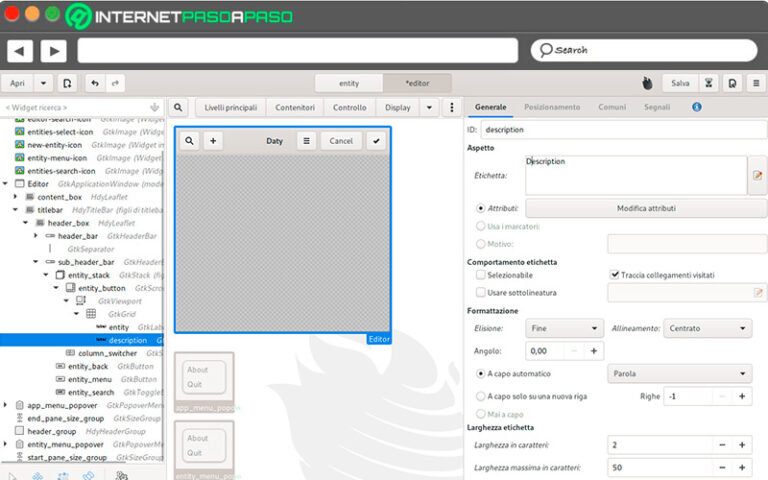Click the plus icon in preview header bar
This screenshot has width=768, height=480.
coord(213,141)
